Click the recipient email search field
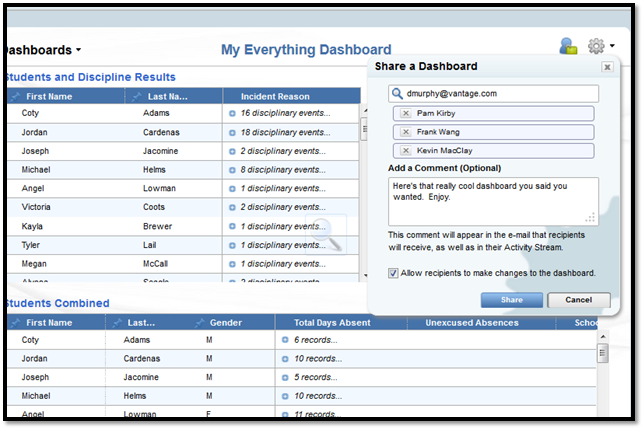The height and width of the screenshot is (430, 644). (x=493, y=94)
